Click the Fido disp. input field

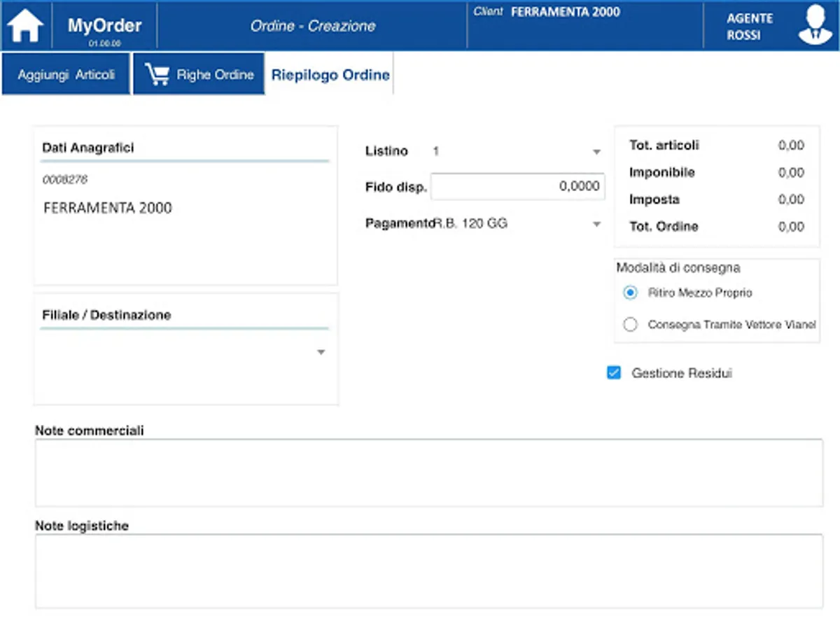click(x=517, y=186)
